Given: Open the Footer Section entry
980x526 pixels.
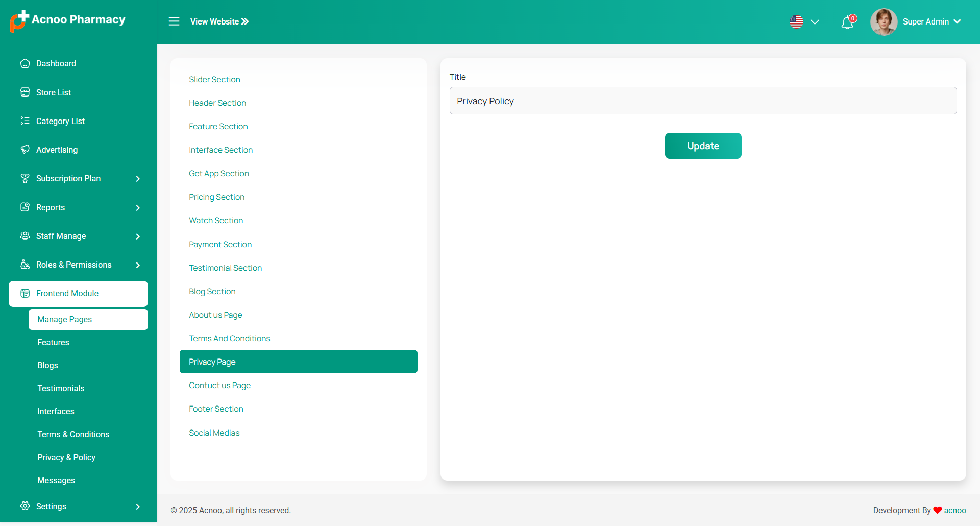Looking at the screenshot, I should [x=216, y=409].
